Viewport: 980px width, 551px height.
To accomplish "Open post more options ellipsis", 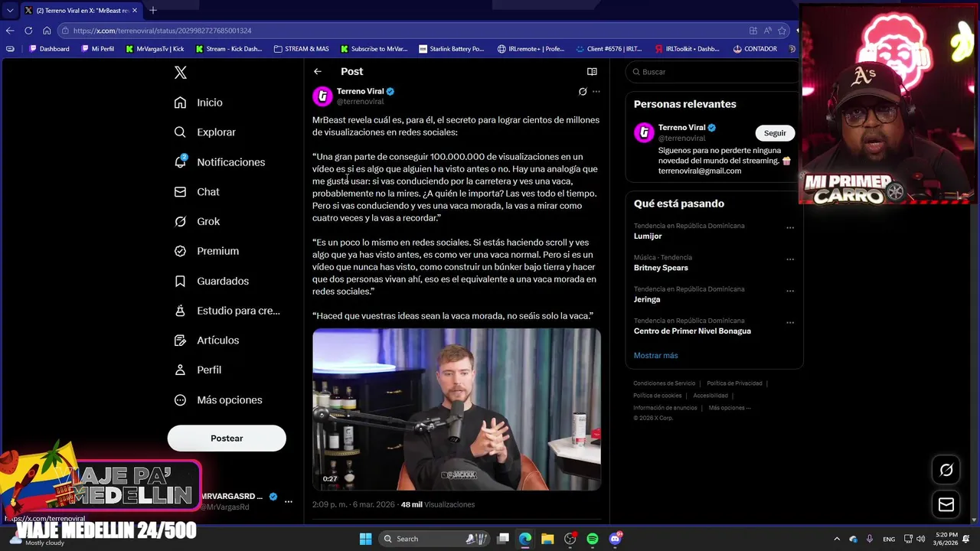I will [596, 91].
